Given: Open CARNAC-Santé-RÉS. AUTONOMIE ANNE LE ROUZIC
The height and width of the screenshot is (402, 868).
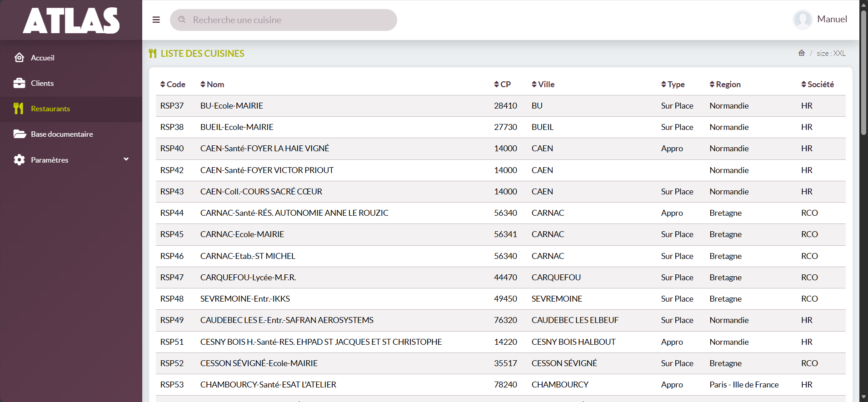Looking at the screenshot, I should pos(294,213).
